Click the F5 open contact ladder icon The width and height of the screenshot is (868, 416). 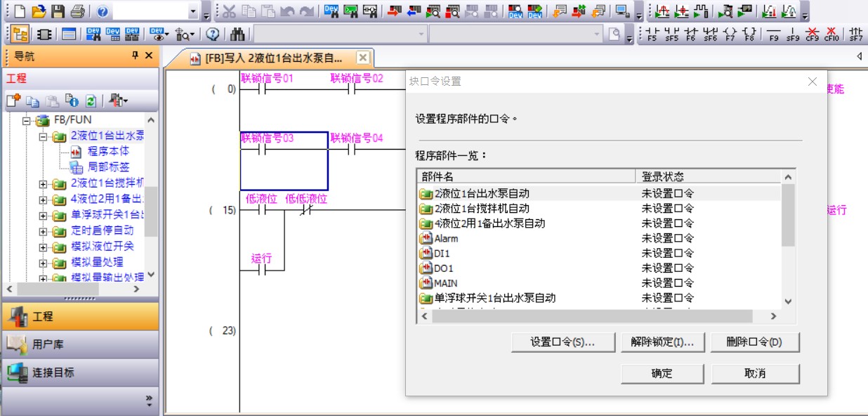point(652,34)
